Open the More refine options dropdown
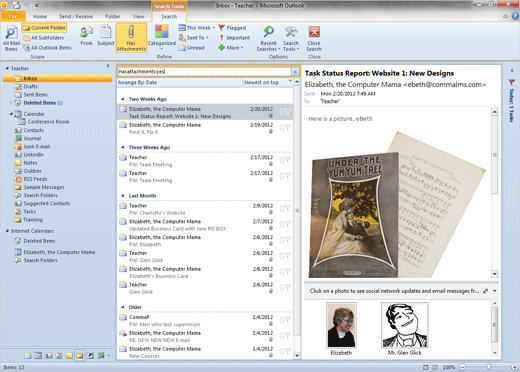 [231, 48]
